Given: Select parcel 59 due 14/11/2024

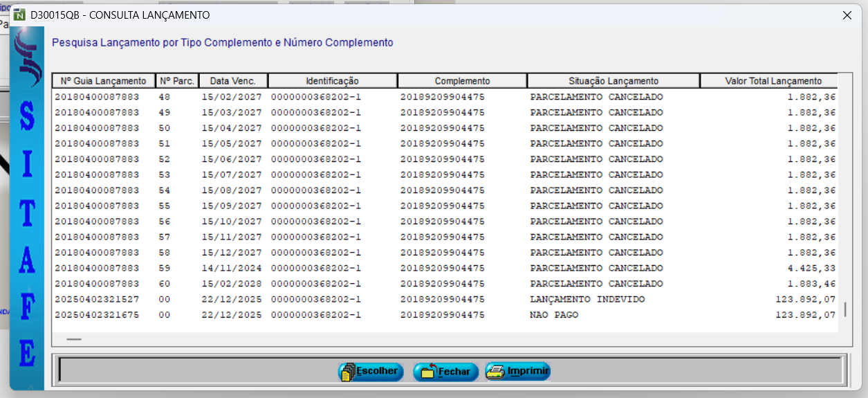Looking at the screenshot, I should click(443, 268).
